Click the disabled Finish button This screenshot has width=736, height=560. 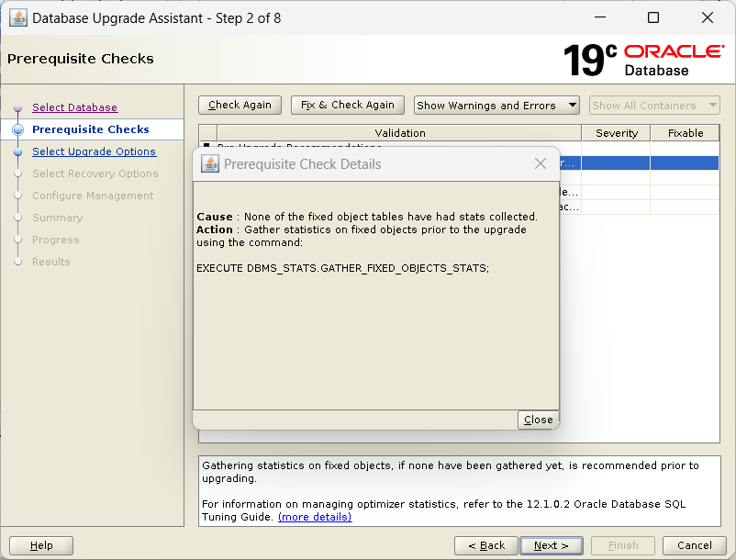(x=623, y=545)
